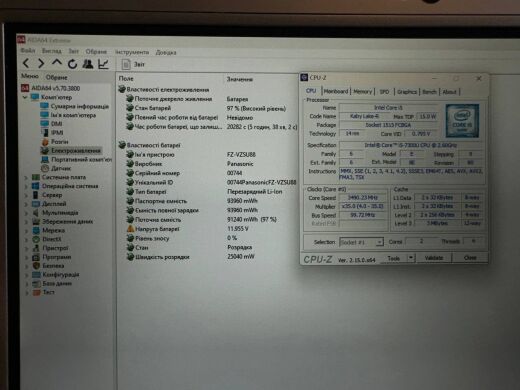This screenshot has height=390, width=520.
Task: Switch to the Memory tab in CPU-Z
Action: pos(362,91)
